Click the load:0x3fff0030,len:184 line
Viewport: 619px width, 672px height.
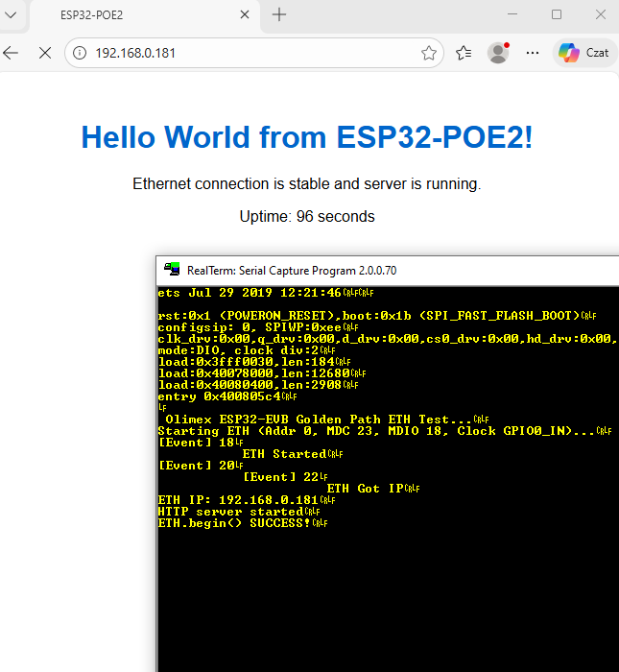tap(254, 362)
